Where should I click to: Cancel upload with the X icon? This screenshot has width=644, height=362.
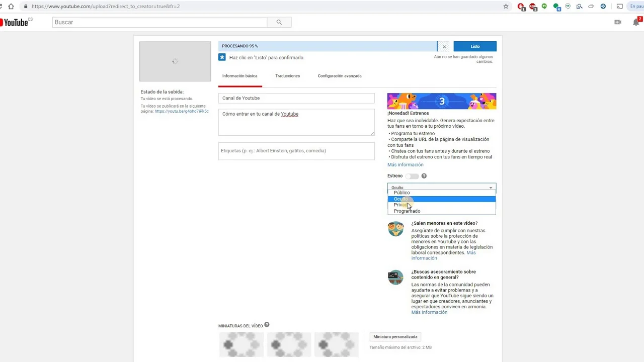click(x=444, y=47)
